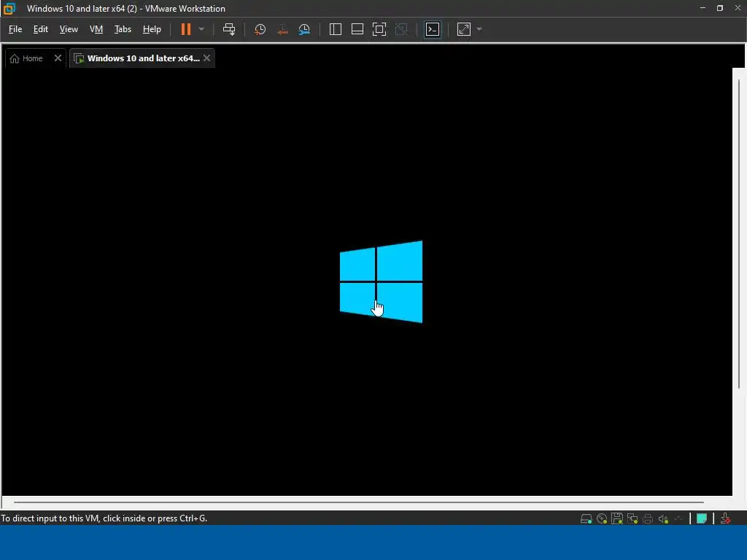
Task: Send Ctrl+Alt+Del to the VM
Action: pos(229,29)
